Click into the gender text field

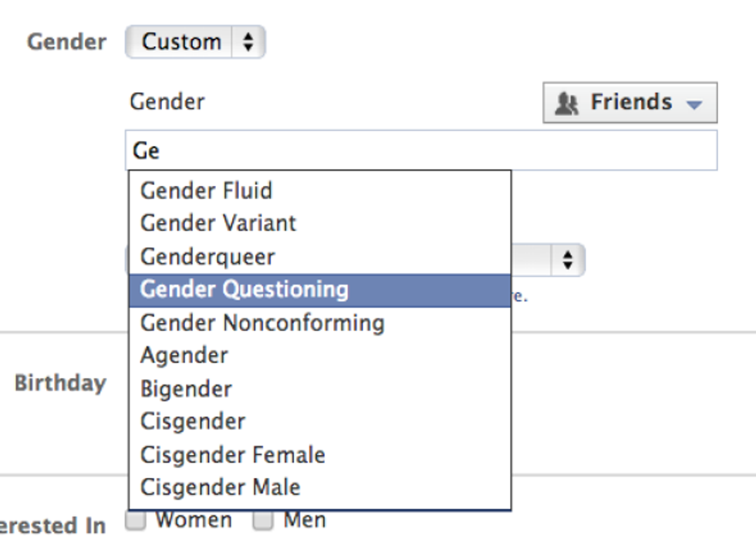click(420, 150)
